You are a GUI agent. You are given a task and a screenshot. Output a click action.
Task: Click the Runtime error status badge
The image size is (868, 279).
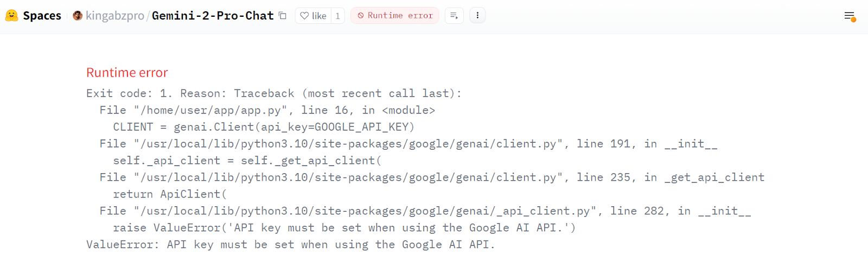[x=395, y=16]
